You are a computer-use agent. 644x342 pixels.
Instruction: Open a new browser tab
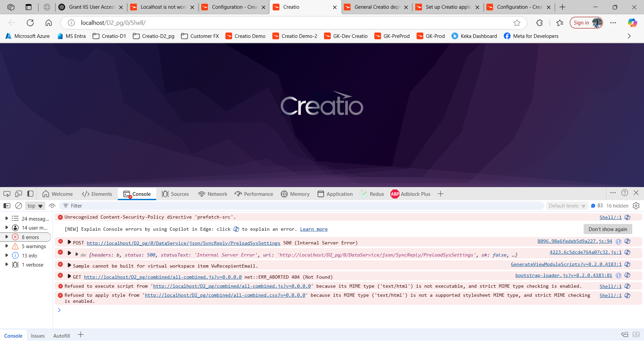[x=562, y=7]
